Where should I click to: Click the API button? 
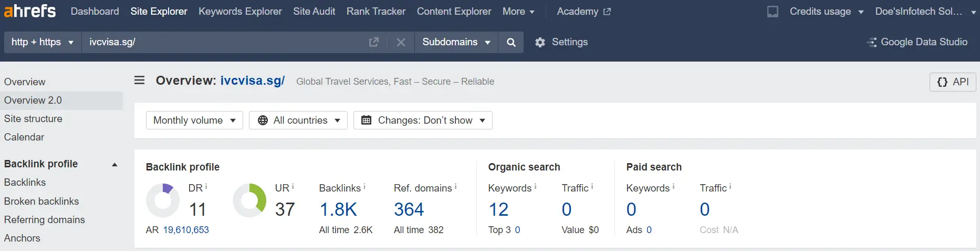[x=953, y=82]
